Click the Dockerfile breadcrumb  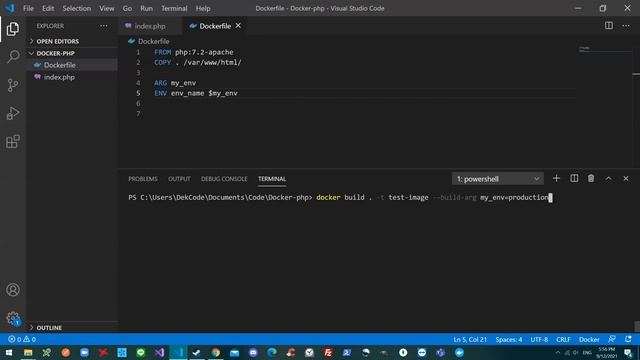tap(149, 41)
